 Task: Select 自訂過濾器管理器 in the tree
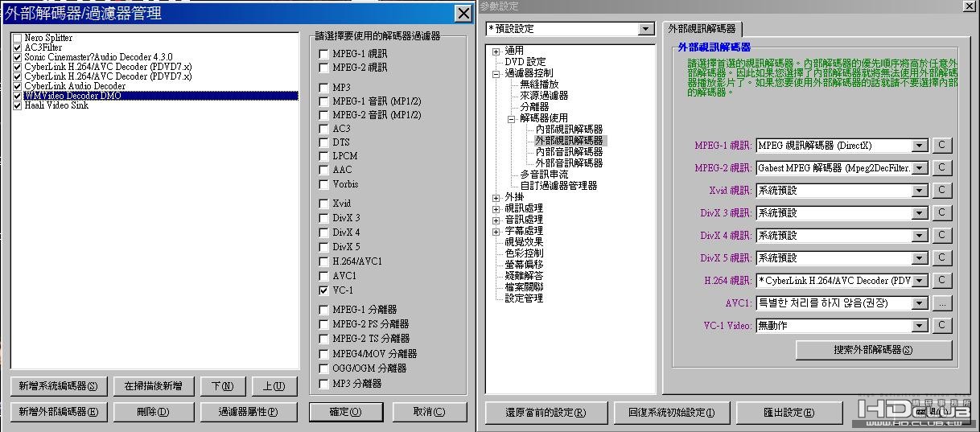point(558,186)
